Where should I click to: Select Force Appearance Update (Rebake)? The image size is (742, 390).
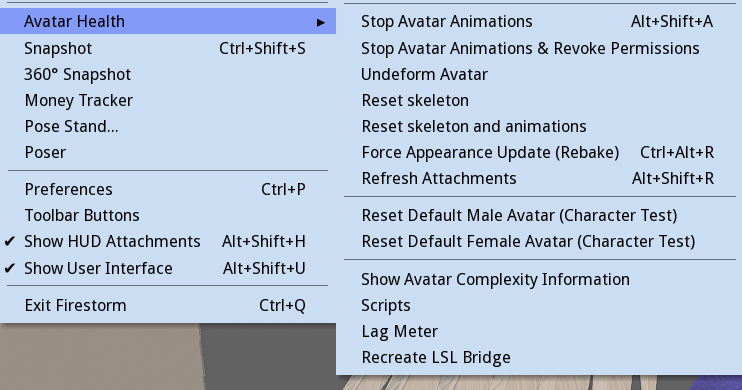(539, 152)
